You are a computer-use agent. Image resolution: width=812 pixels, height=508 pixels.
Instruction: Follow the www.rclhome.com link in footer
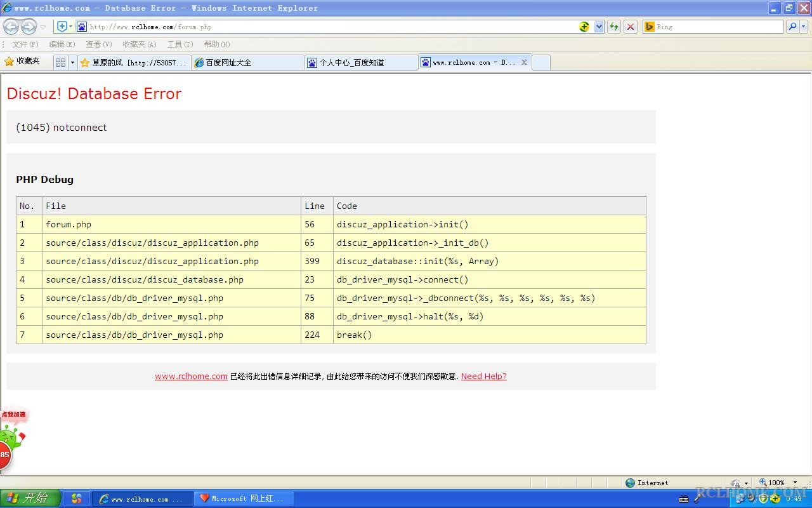pos(191,376)
